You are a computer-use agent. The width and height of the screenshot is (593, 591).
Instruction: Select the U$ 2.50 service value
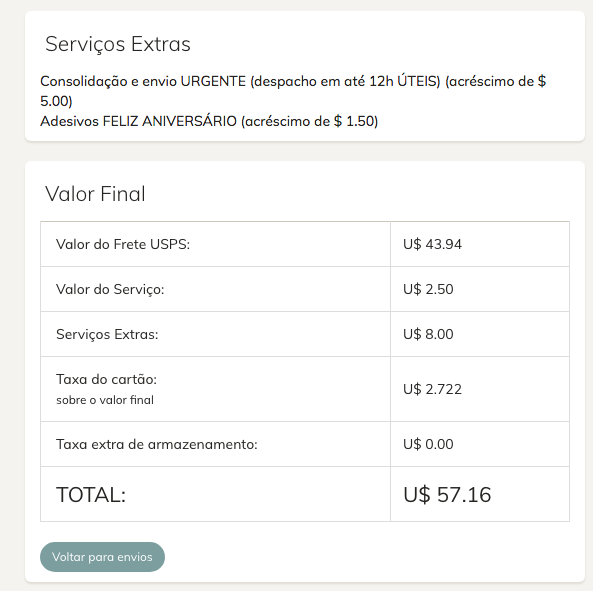(x=428, y=289)
